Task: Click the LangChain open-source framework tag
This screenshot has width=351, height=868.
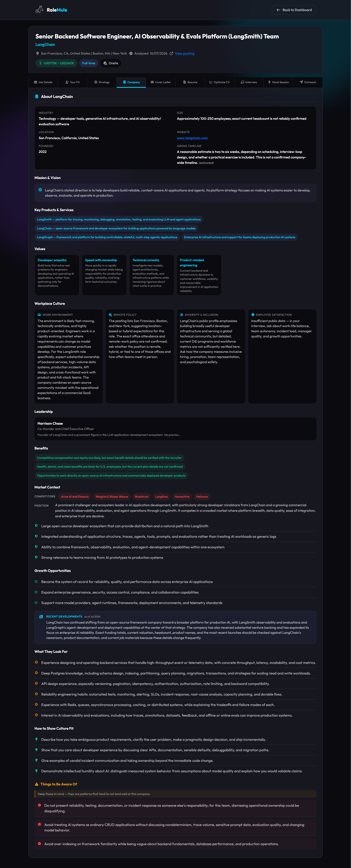Action: tap(116, 228)
